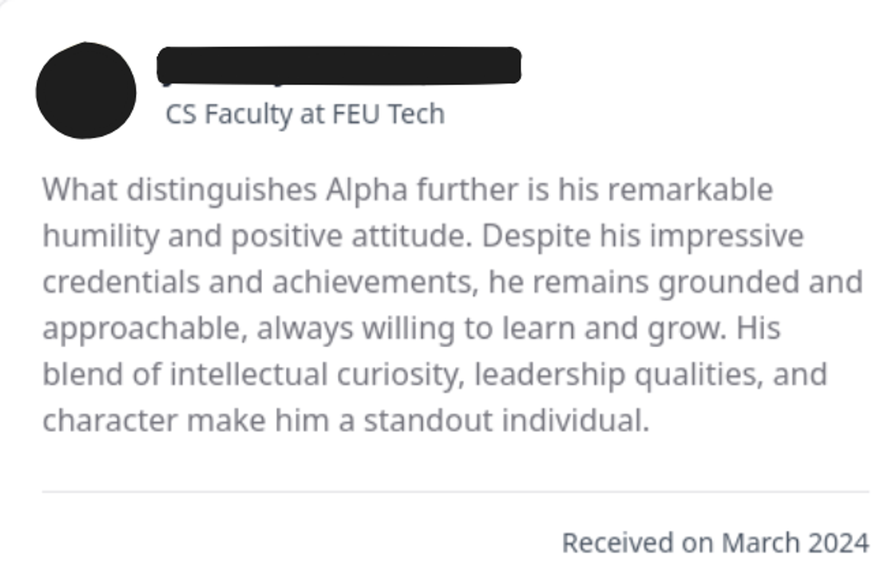
Task: Open the redacted recommender name
Action: point(339,65)
